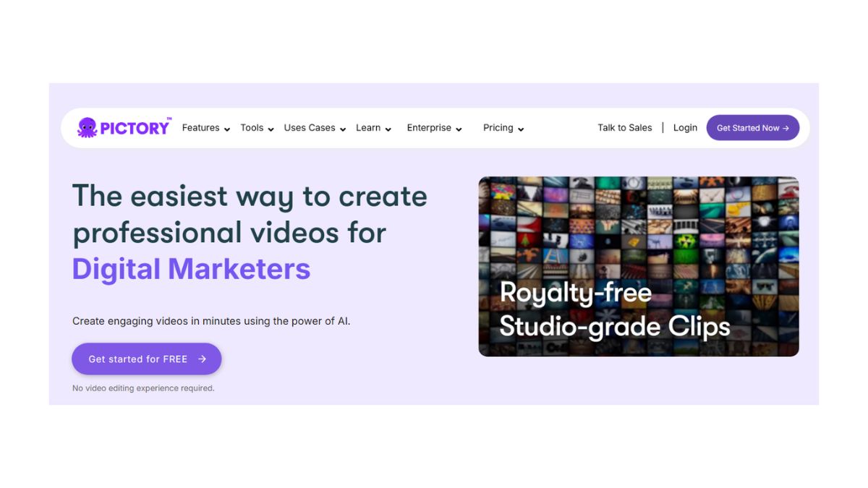The width and height of the screenshot is (868, 488).
Task: Click the Login link
Action: point(685,128)
